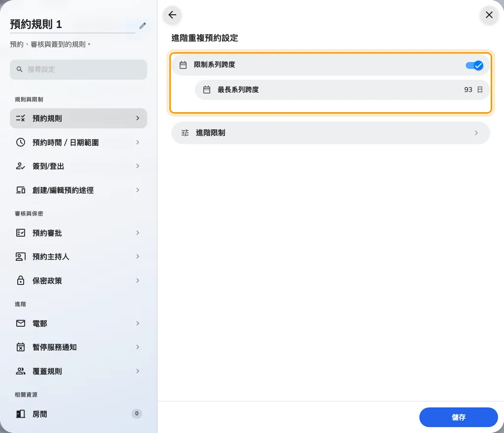Screen dimensions: 504x433
Task: Click the padlock icon for 保密政策
Action: click(x=21, y=280)
